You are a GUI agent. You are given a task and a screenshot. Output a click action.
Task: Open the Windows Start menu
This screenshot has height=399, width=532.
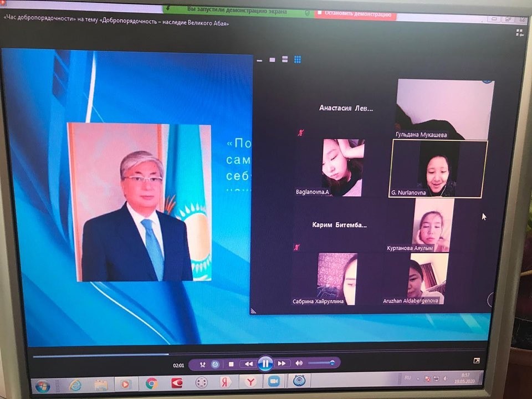click(43, 386)
